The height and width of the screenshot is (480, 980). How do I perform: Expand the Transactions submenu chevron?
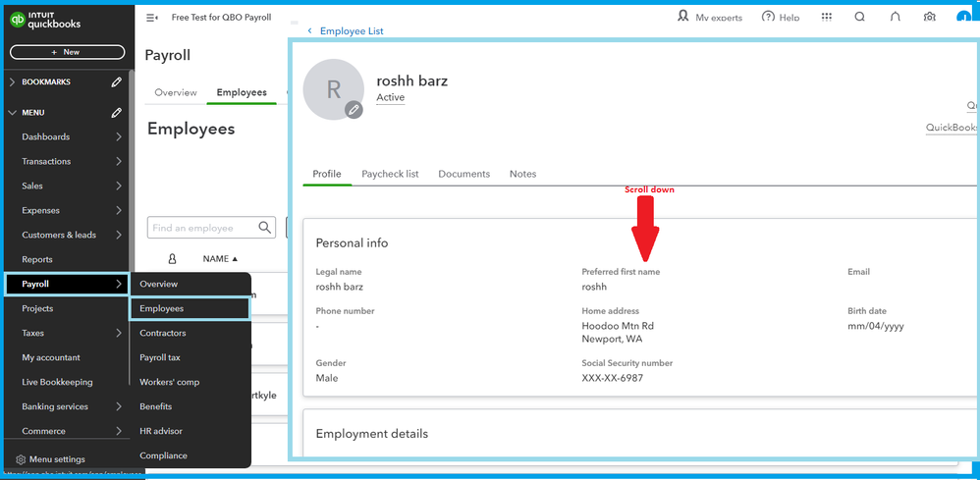(118, 161)
